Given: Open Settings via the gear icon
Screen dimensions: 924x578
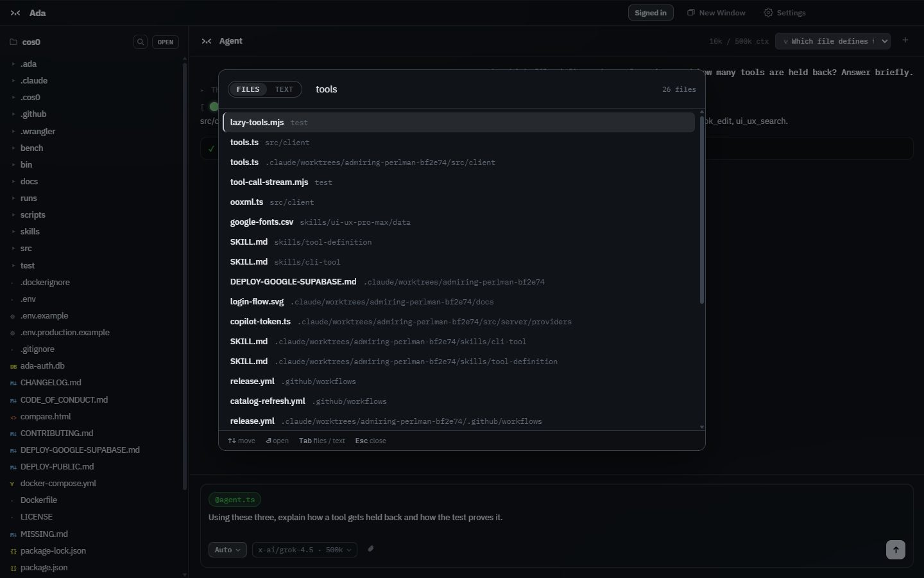Looking at the screenshot, I should coord(768,13).
